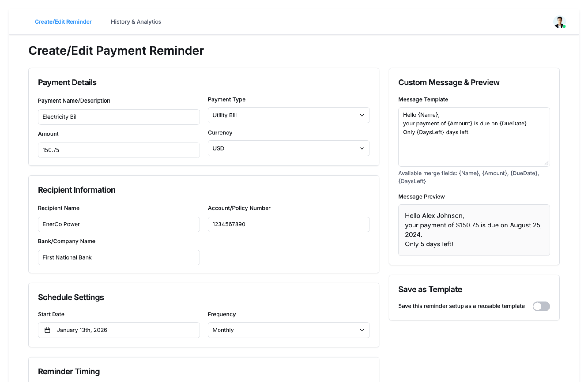The width and height of the screenshot is (588, 382).
Task: Click the user profile avatar
Action: [559, 22]
